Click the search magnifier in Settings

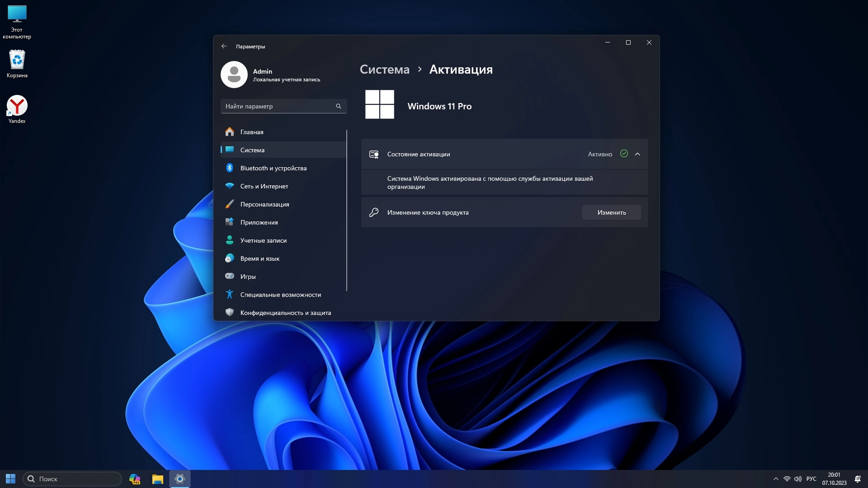(339, 106)
